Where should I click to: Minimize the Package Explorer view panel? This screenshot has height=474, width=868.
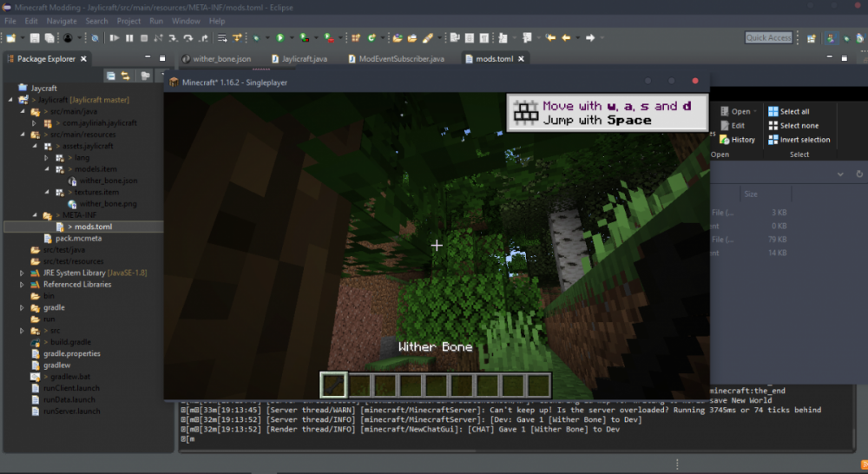pos(148,57)
